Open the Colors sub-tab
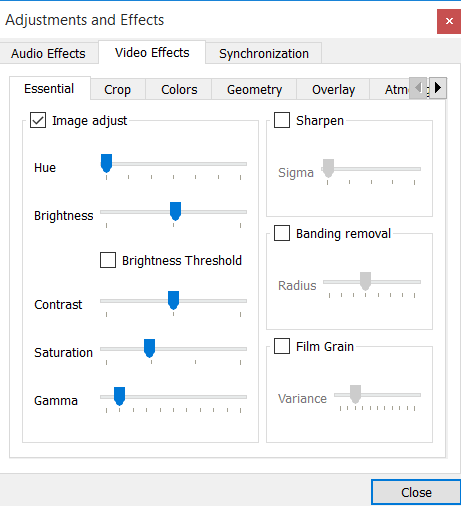Image resolution: width=461 pixels, height=506 pixels. [179, 89]
